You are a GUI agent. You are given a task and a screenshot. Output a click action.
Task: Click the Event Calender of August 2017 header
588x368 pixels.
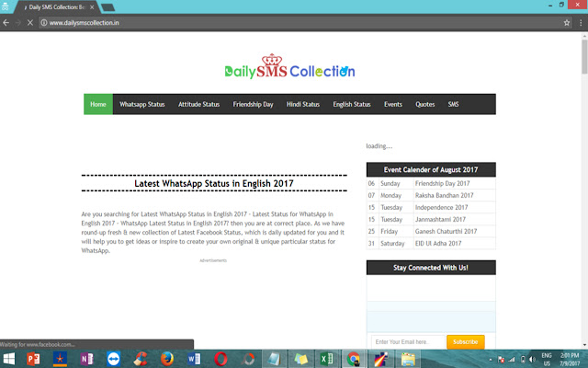pos(431,169)
